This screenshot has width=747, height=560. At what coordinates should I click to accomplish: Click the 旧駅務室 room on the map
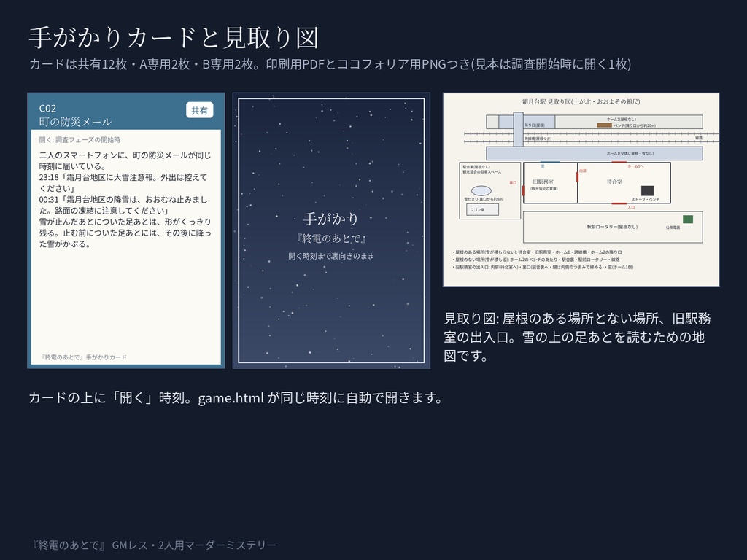tap(550, 183)
